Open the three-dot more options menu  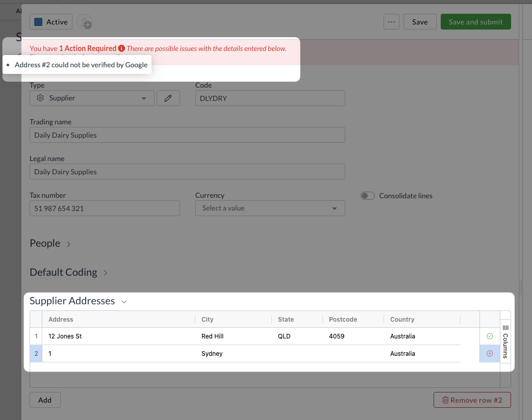point(391,22)
